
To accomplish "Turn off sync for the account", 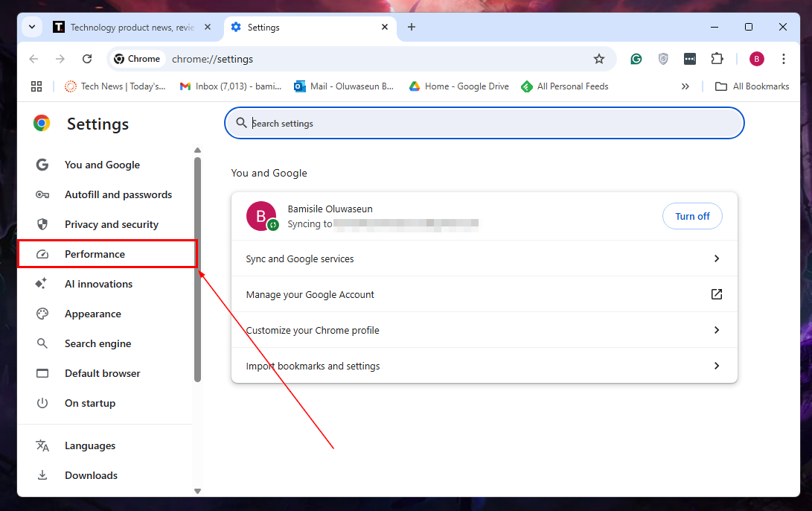I will [692, 216].
